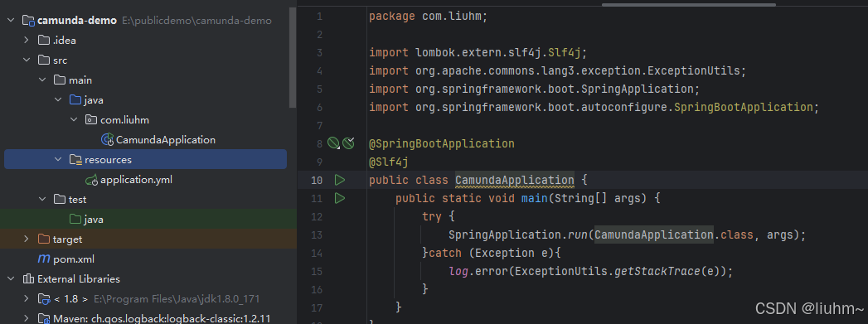Click Slf4j in the lombok import line
Screen dimensions: 868x324
[565, 53]
